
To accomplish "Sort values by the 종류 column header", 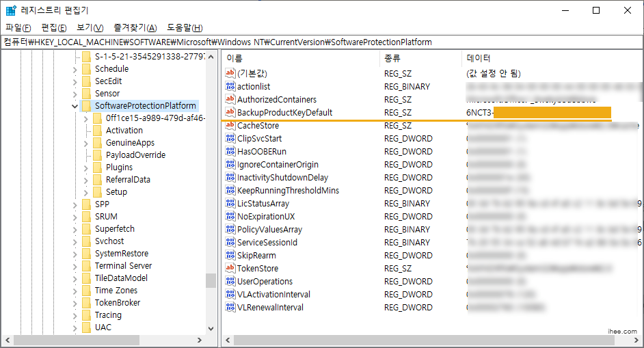I will click(421, 58).
